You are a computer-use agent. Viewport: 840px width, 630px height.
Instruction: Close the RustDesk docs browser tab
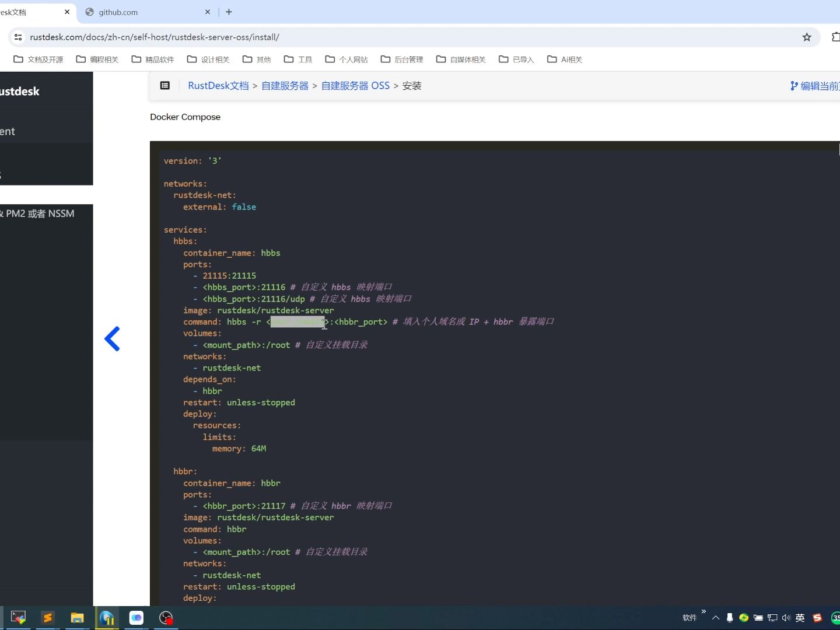(x=67, y=12)
